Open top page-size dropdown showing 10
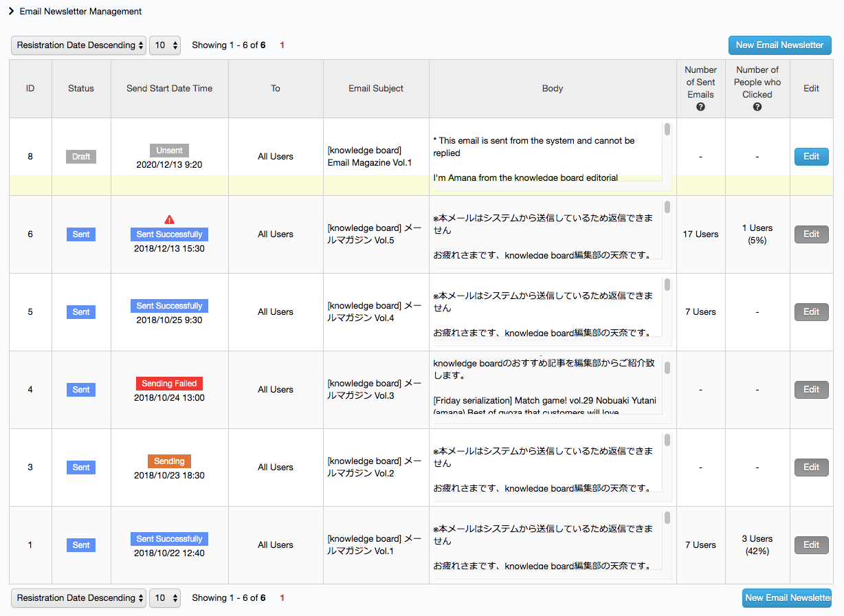 tap(165, 45)
